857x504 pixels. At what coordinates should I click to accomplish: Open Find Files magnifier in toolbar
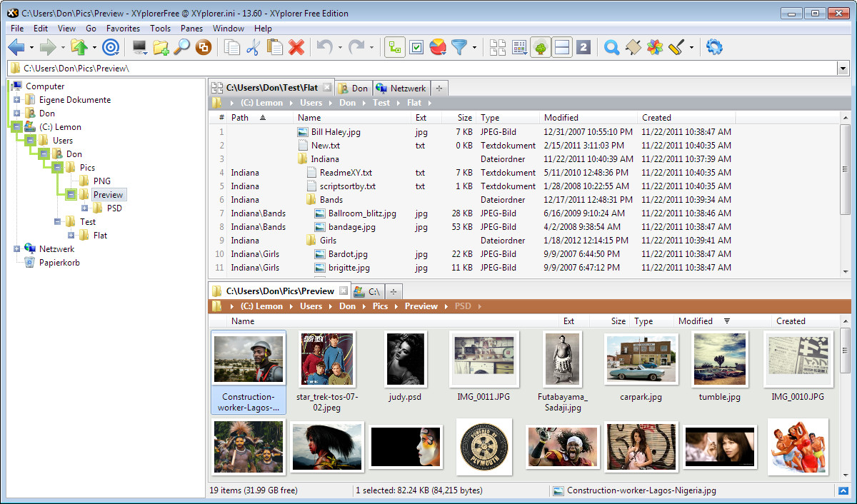[182, 48]
